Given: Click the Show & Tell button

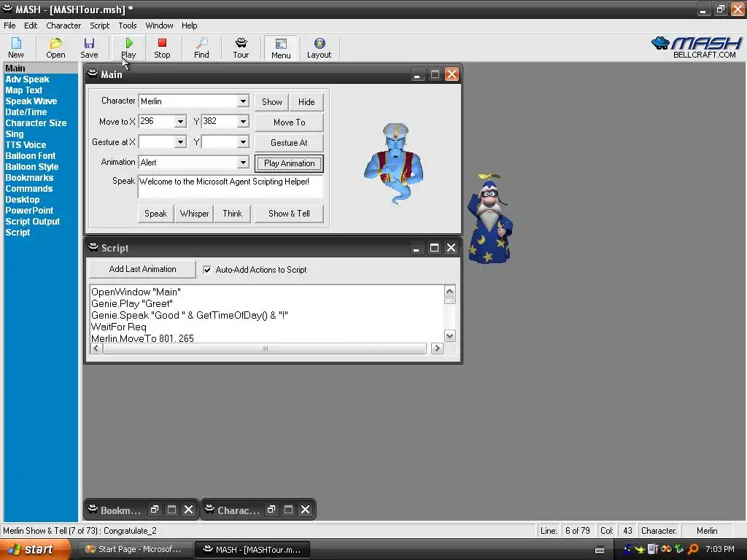Looking at the screenshot, I should (289, 214).
